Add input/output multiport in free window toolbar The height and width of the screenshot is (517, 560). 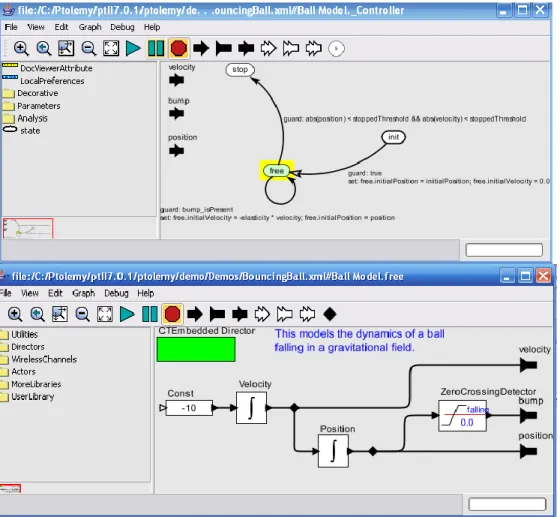pos(307,314)
